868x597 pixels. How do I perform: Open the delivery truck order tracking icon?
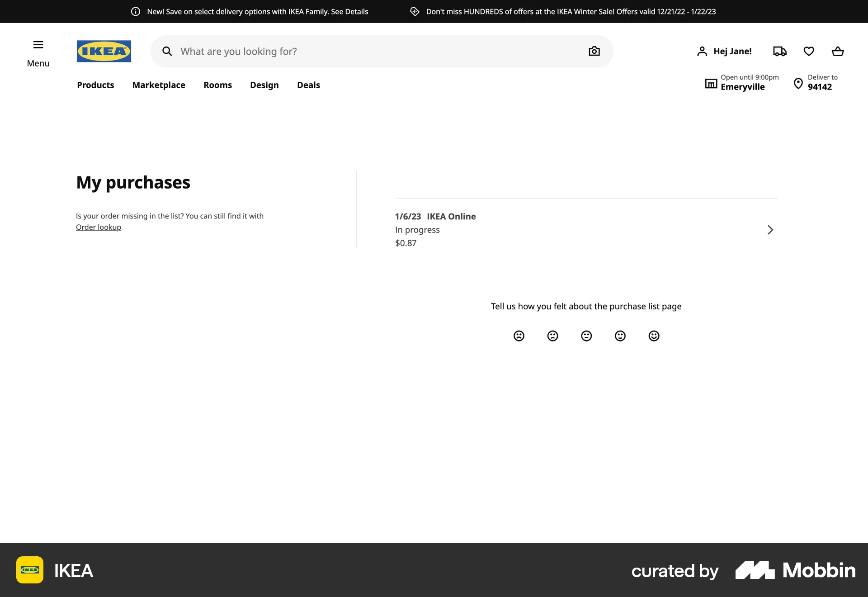(x=779, y=51)
